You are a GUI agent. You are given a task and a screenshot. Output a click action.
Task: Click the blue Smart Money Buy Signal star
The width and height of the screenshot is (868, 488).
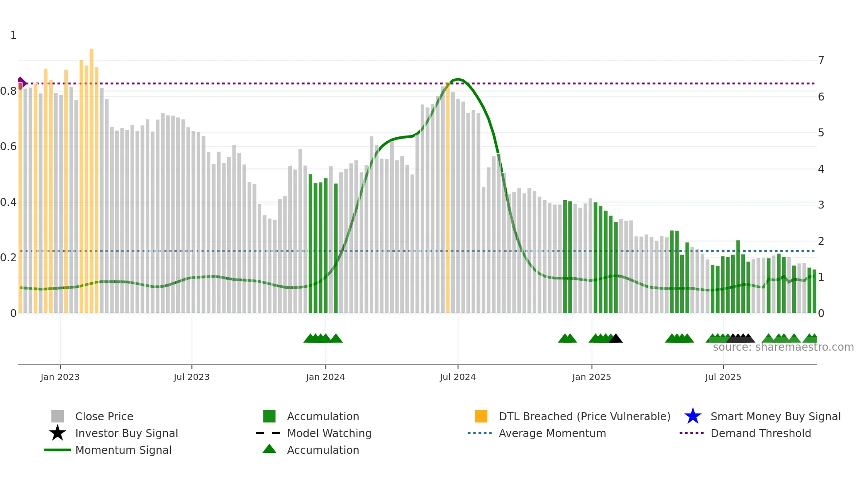click(693, 416)
